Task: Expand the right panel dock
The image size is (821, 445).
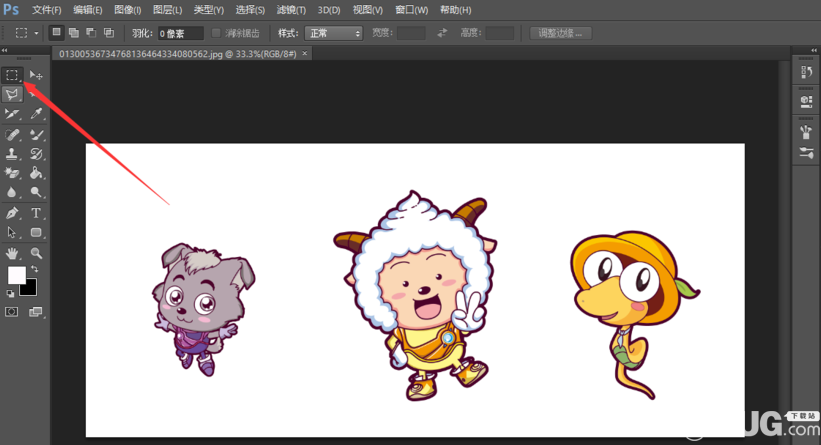Action: coord(814,50)
